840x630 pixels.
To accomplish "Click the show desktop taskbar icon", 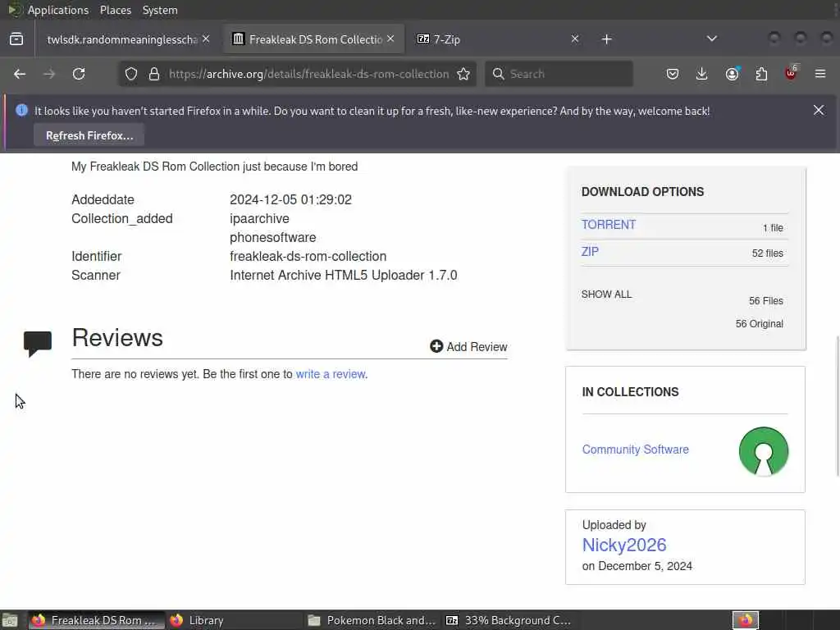I will (10, 620).
